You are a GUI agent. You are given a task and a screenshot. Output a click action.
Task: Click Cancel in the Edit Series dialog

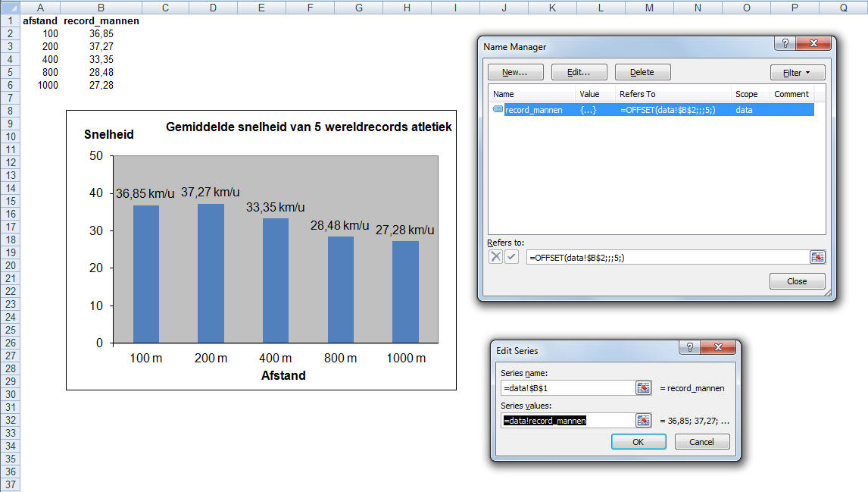tap(701, 441)
